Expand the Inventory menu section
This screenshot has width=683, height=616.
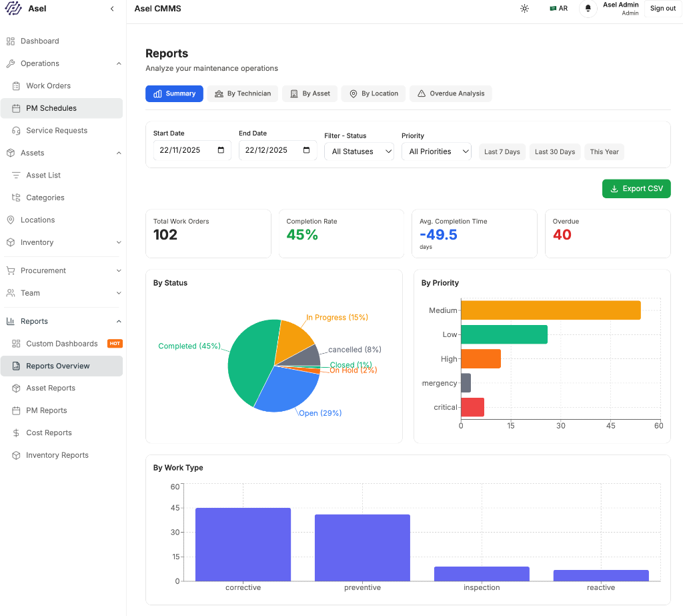click(119, 242)
